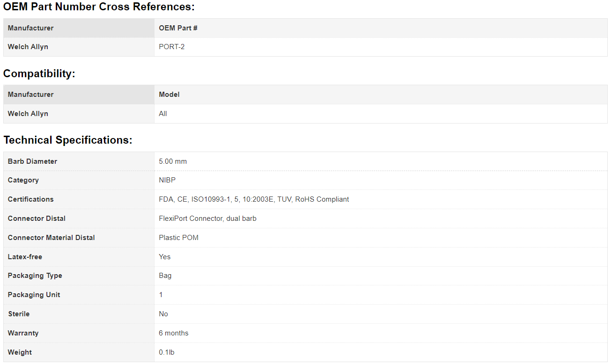The height and width of the screenshot is (364, 612).
Task: Select the '0.1lb' weight value
Action: pos(167,352)
